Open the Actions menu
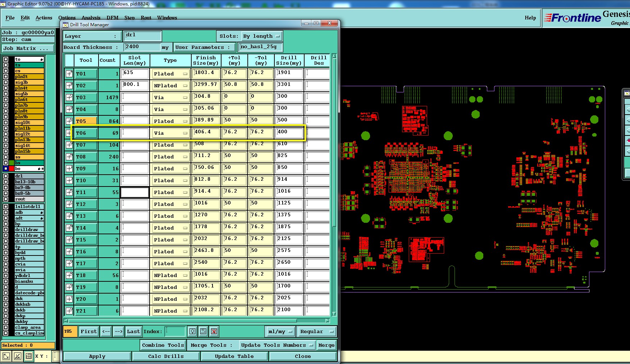Screen dimensions: 630x364 [44, 18]
